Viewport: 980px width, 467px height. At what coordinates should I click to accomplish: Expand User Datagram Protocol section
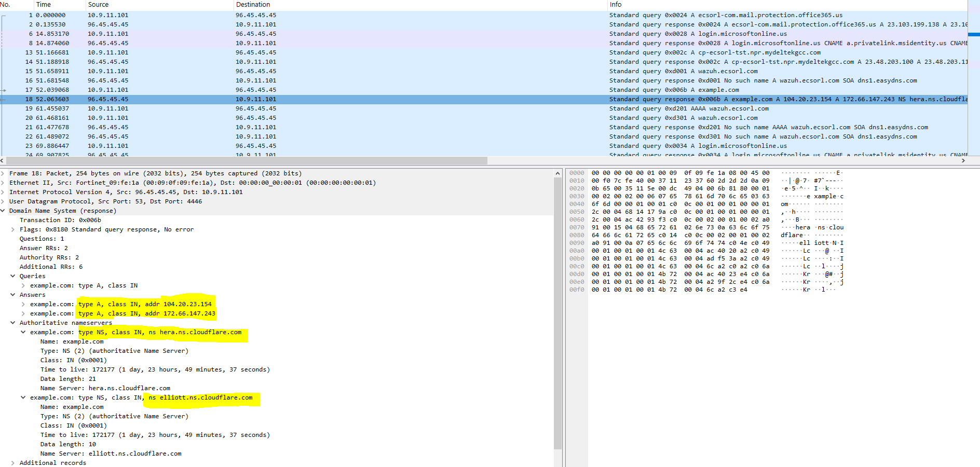(x=3, y=201)
